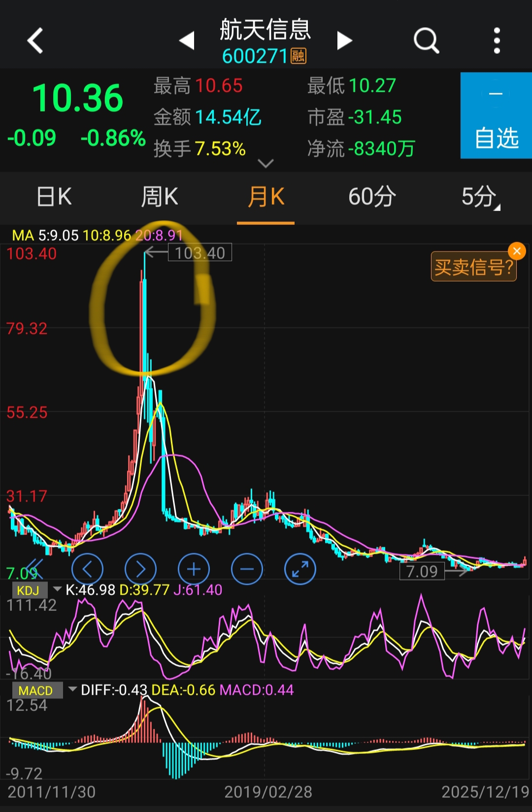
Task: Open the 5分 period dropdown tab
Action: [480, 197]
